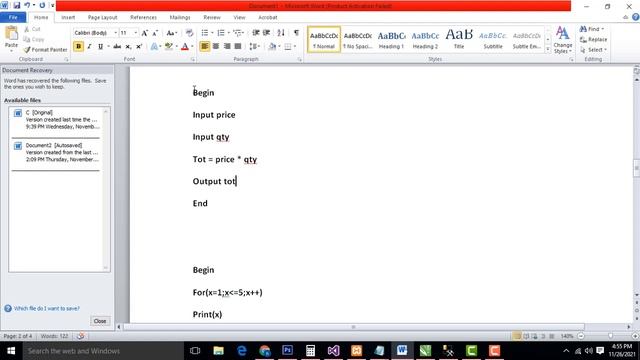
Task: Apply the Subtitle style
Action: [493, 40]
